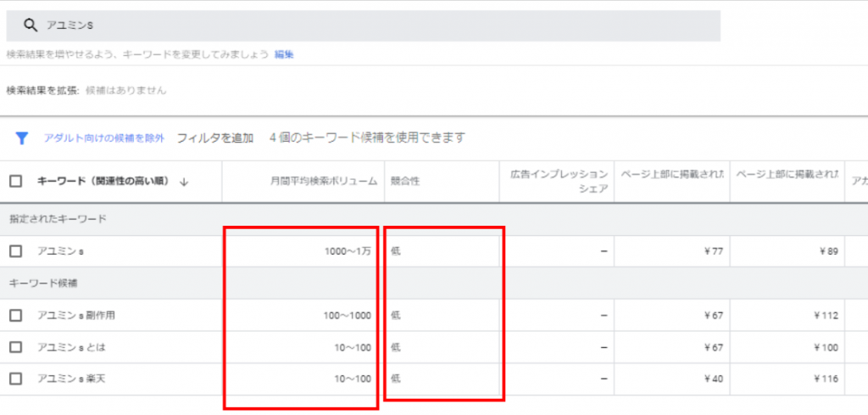
Task: Click the キーワード候補 section label
Action: [x=43, y=283]
